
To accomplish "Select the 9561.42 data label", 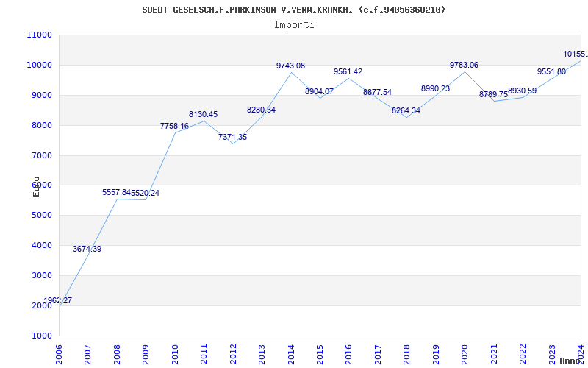I will click(x=348, y=71).
